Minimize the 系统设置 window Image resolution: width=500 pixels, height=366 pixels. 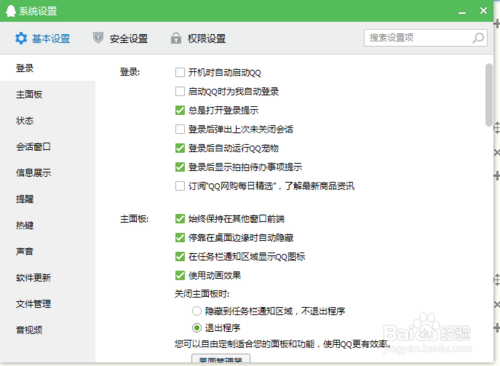coord(462,12)
